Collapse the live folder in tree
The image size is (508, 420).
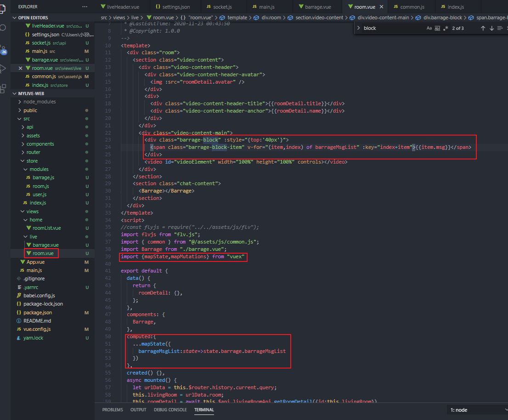33,237
